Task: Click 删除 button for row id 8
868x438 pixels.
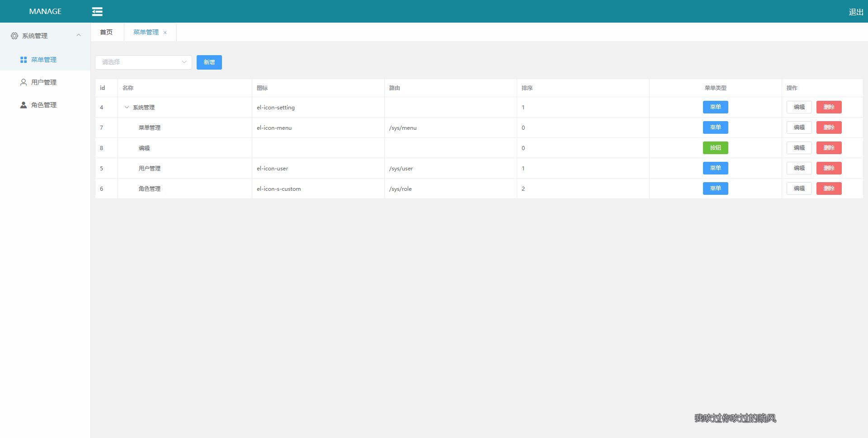Action: [829, 148]
